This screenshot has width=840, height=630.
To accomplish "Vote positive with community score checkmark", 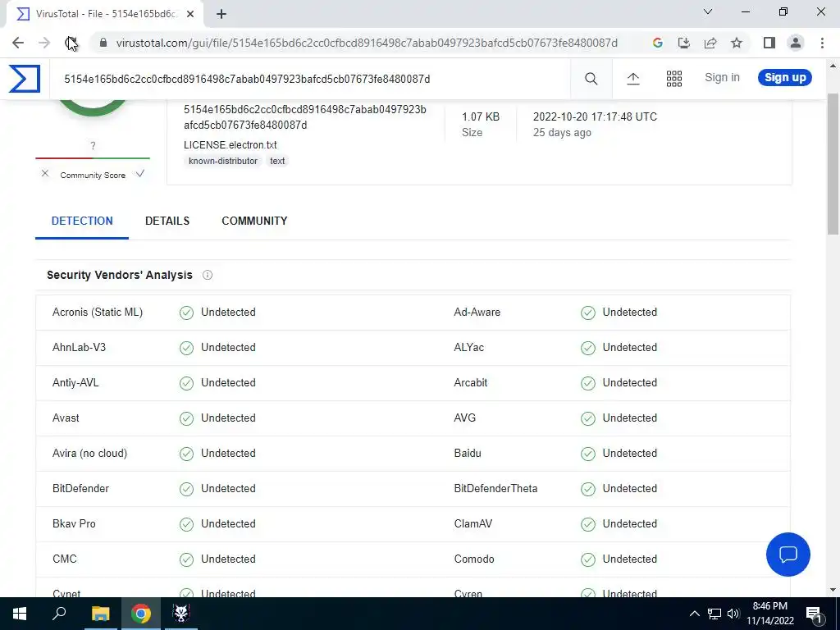I will [x=140, y=174].
